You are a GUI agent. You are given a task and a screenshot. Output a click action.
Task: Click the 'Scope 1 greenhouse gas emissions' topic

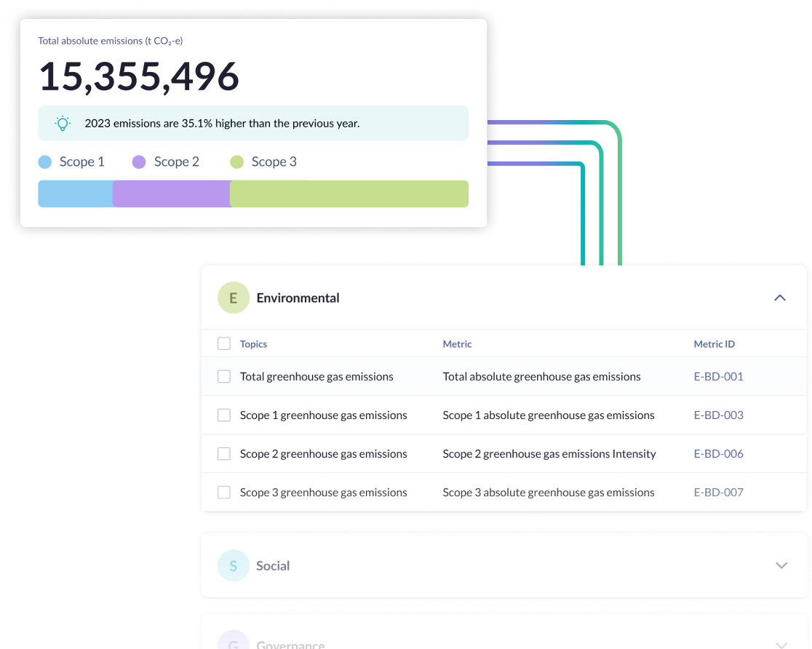323,415
